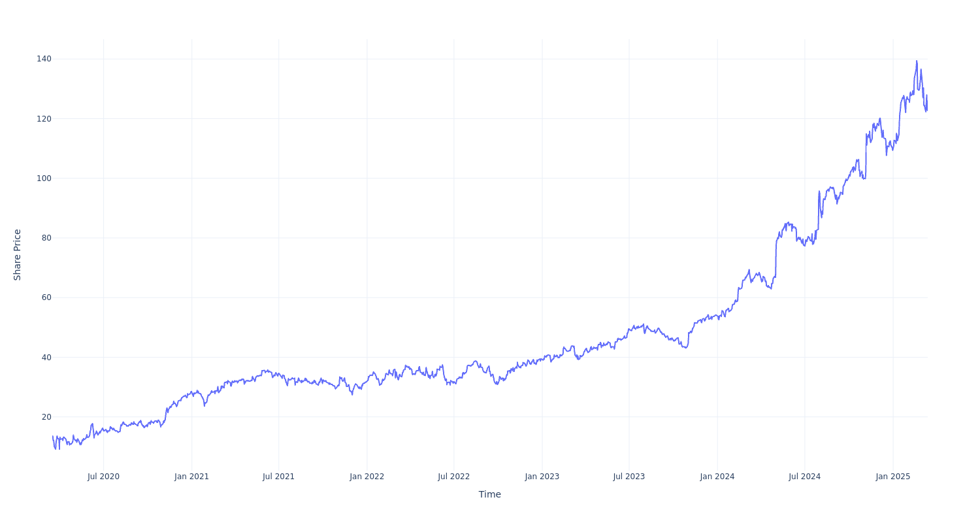Screen dimensions: 980x523
Task: Click the 'Jan 2025' x-axis label
Action: [893, 477]
